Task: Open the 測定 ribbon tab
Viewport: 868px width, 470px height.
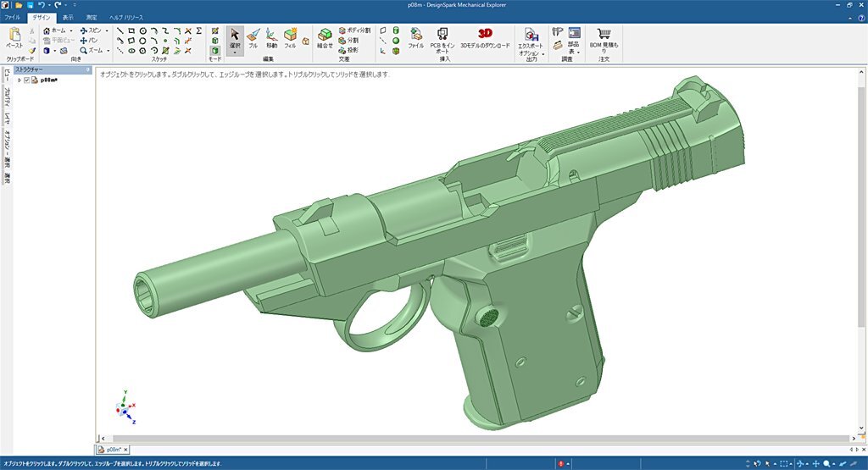Action: pos(92,17)
